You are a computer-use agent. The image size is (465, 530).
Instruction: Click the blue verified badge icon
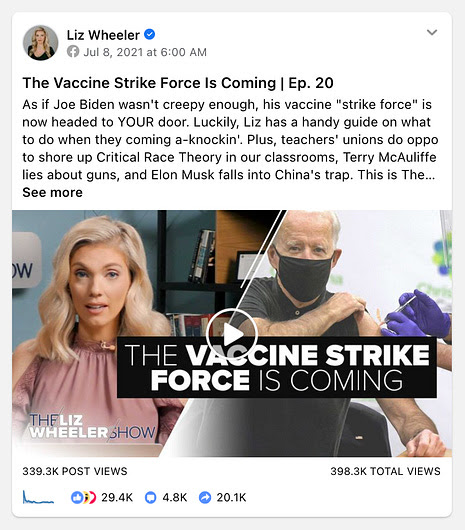[149, 34]
